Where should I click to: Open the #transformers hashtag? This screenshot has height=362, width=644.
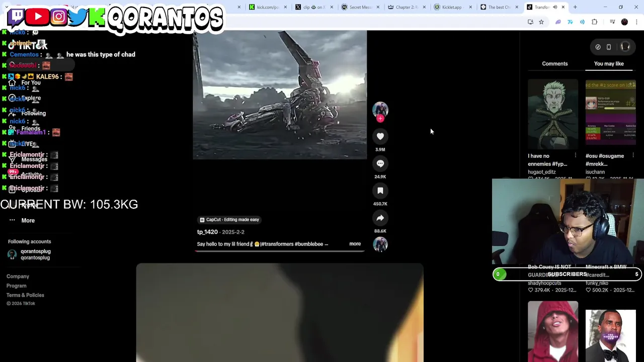click(277, 244)
